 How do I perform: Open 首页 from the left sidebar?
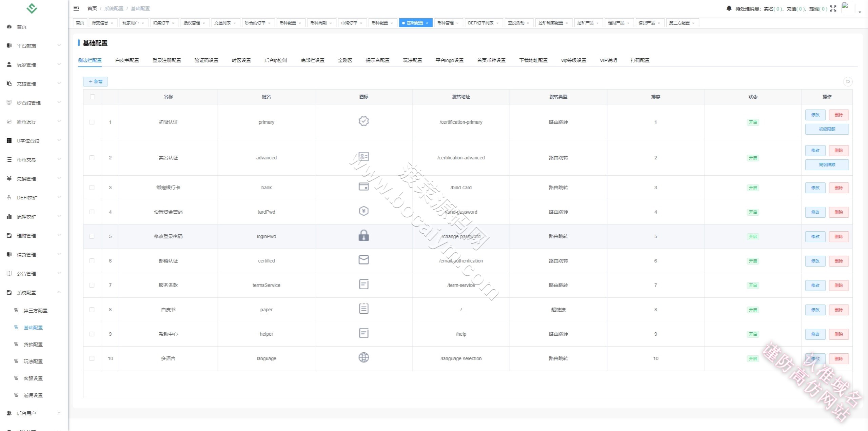click(x=22, y=27)
